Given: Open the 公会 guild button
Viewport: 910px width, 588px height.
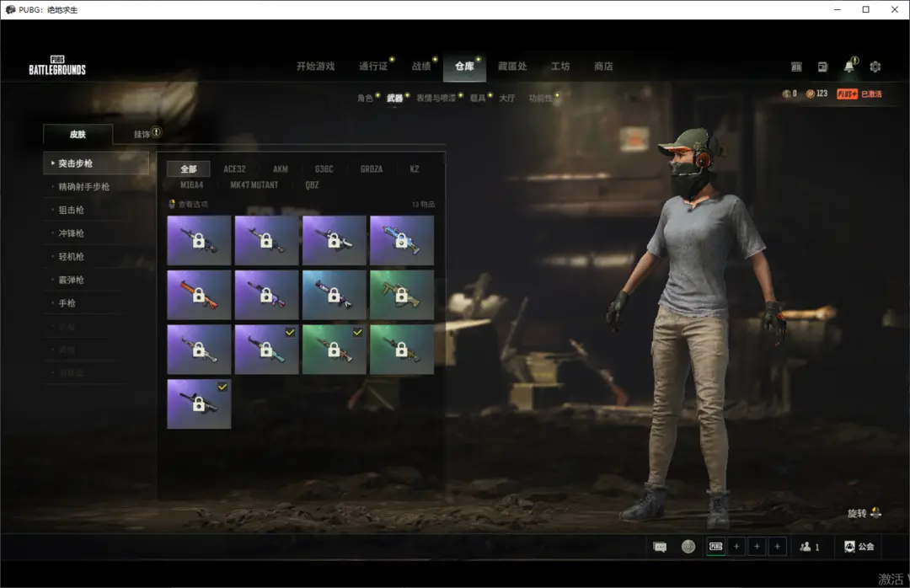Looking at the screenshot, I should tap(859, 547).
